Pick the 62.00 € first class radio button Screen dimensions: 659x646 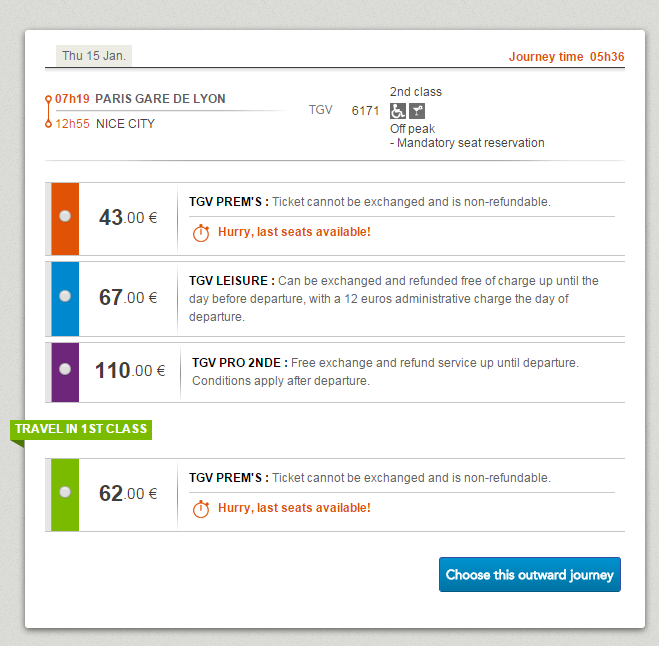click(65, 492)
